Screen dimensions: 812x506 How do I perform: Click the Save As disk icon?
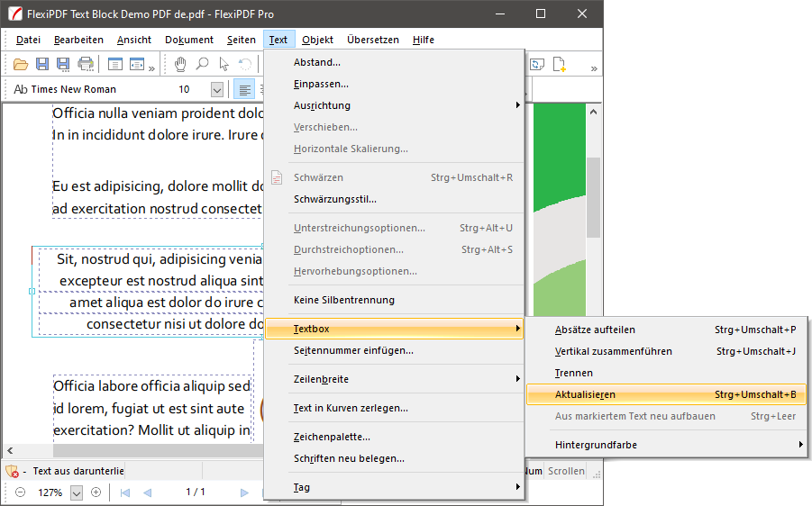tap(63, 64)
